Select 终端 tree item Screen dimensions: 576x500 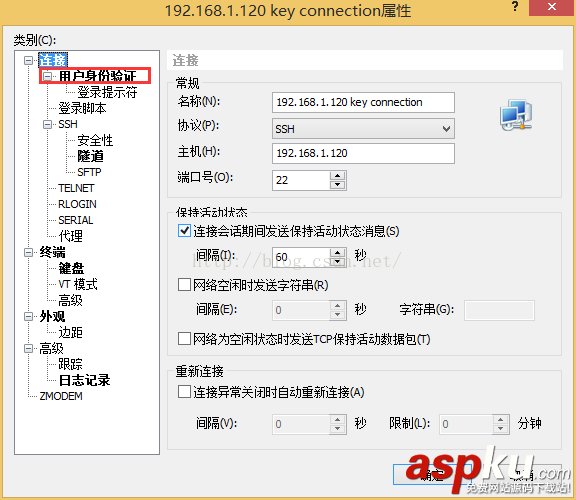[x=53, y=252]
